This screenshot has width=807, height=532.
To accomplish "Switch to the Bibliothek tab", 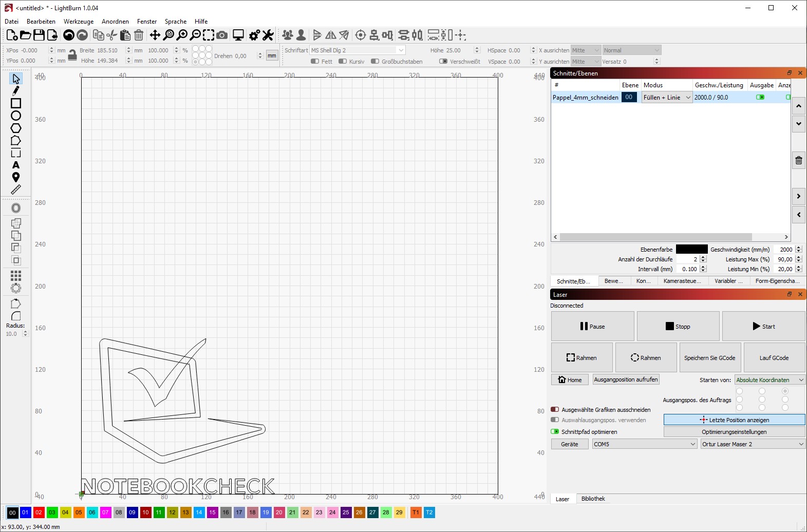I will tap(593, 499).
